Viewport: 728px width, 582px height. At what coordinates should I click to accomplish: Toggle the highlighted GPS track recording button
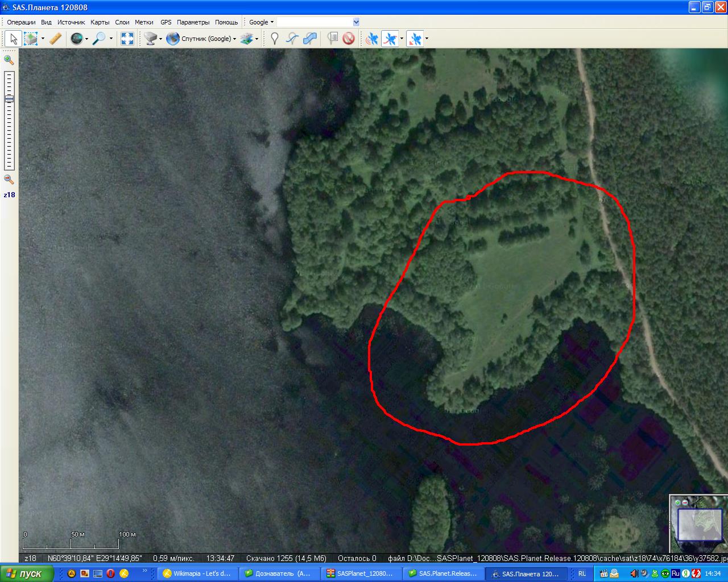point(390,39)
